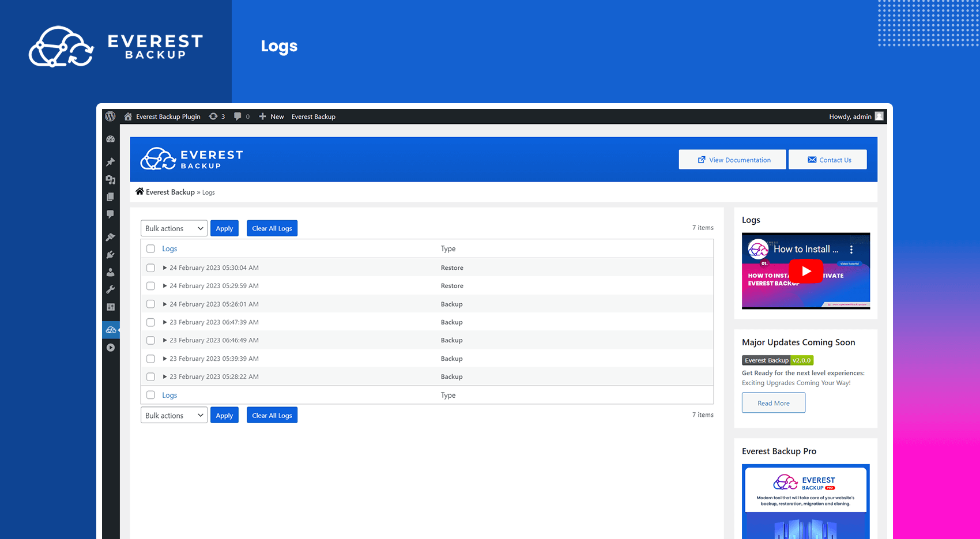
Task: Expand the 24 February 05:30:04 AM log details
Action: (165, 267)
